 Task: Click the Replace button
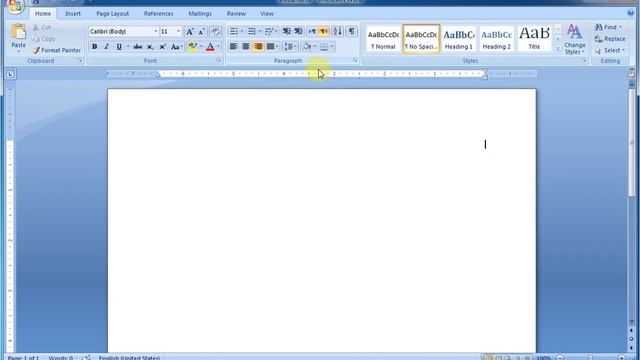coord(610,39)
